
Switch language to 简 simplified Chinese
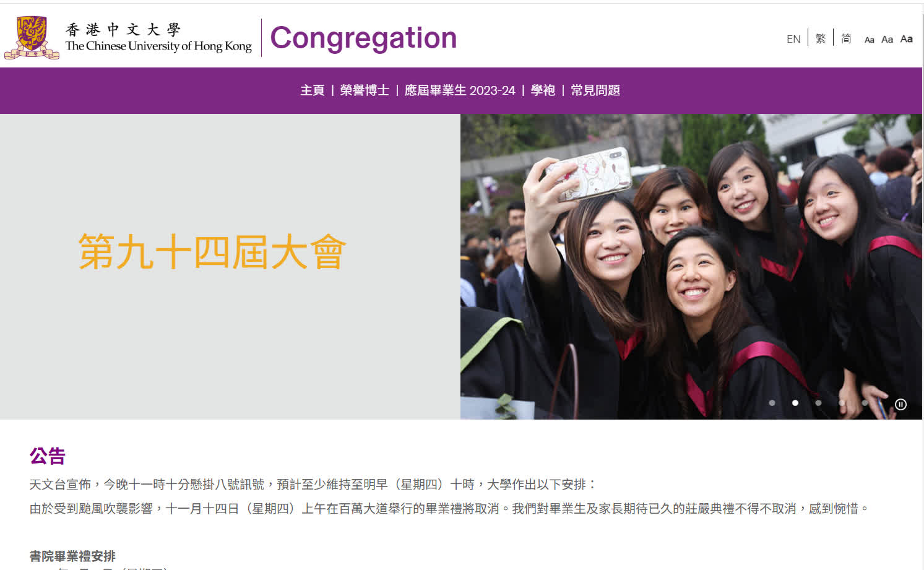pos(846,38)
